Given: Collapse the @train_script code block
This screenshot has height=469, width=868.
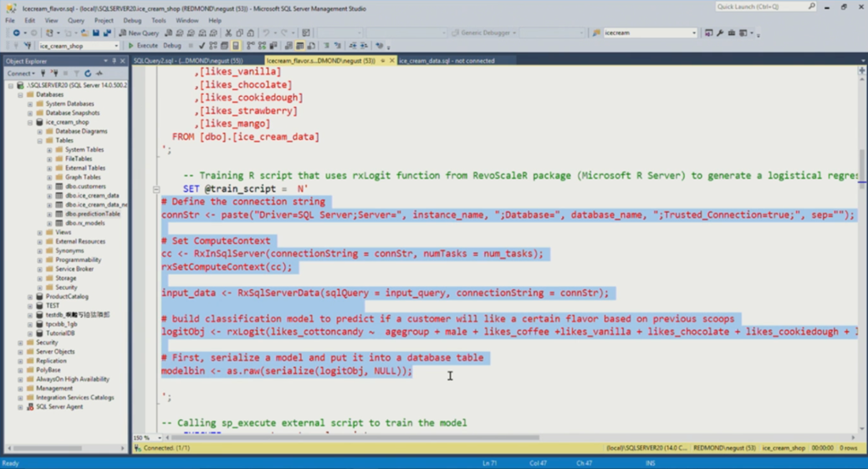Looking at the screenshot, I should (156, 189).
